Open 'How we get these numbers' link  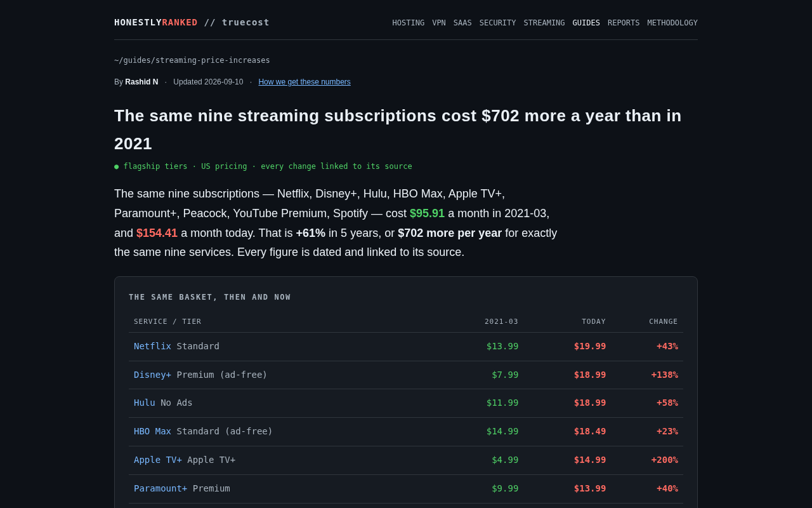click(304, 82)
